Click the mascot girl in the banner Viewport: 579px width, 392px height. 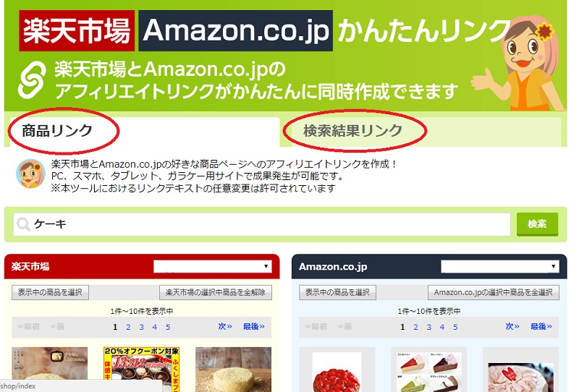(520, 62)
